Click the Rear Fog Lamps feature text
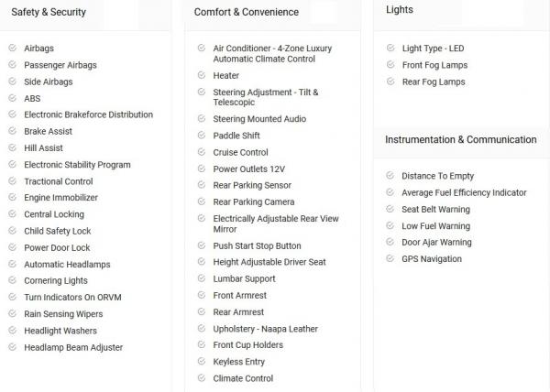The width and height of the screenshot is (550, 392). 434,82
